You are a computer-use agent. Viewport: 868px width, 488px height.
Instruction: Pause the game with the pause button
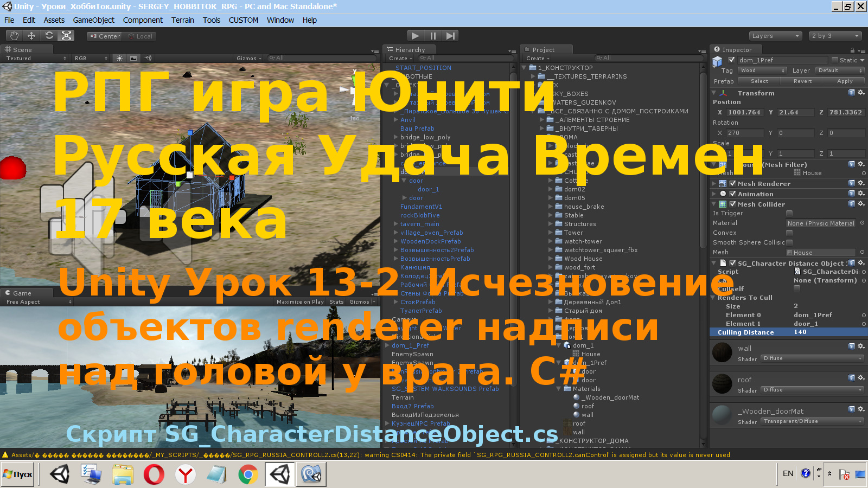(x=432, y=35)
